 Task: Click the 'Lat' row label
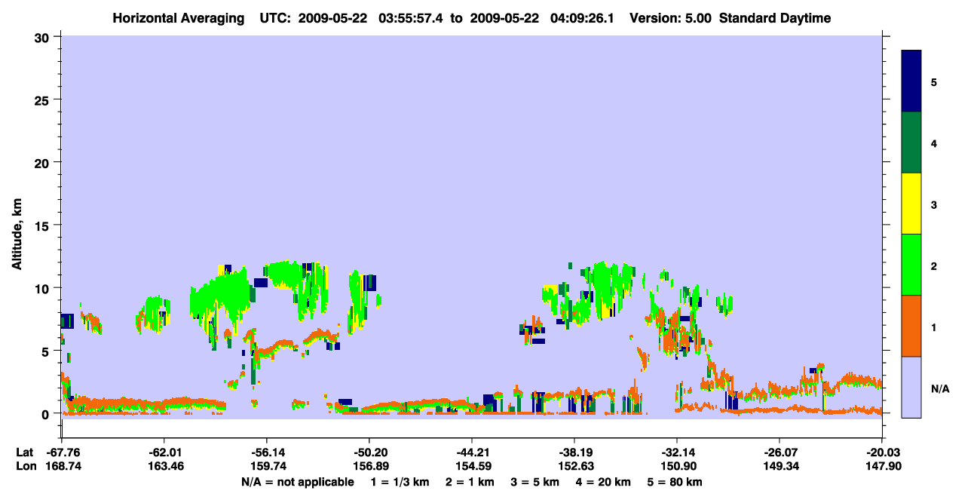(x=25, y=452)
